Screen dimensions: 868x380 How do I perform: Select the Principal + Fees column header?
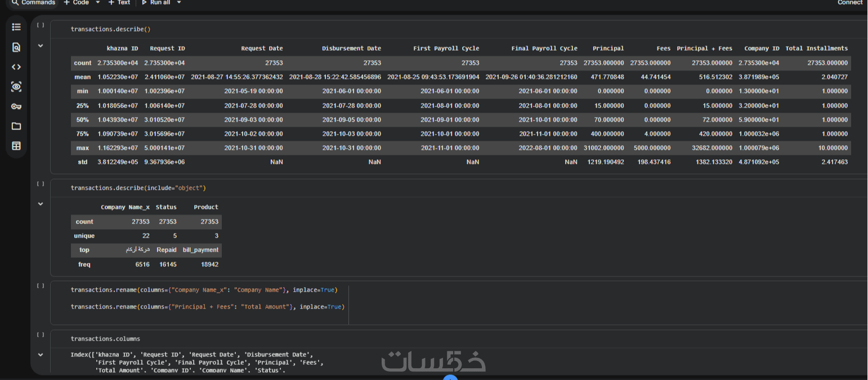click(704, 48)
